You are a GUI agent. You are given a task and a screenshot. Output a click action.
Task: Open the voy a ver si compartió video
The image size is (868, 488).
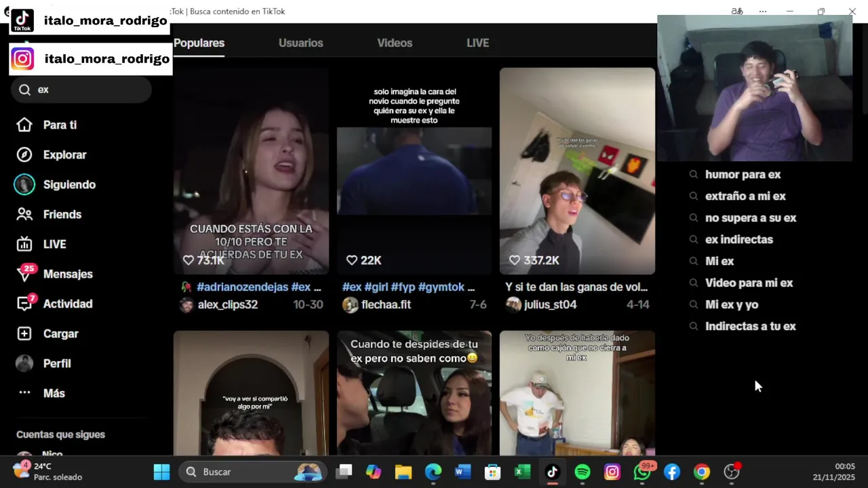251,393
